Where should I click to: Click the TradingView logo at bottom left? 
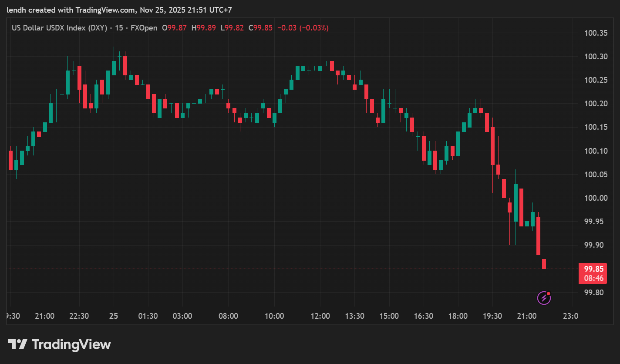pos(59,345)
